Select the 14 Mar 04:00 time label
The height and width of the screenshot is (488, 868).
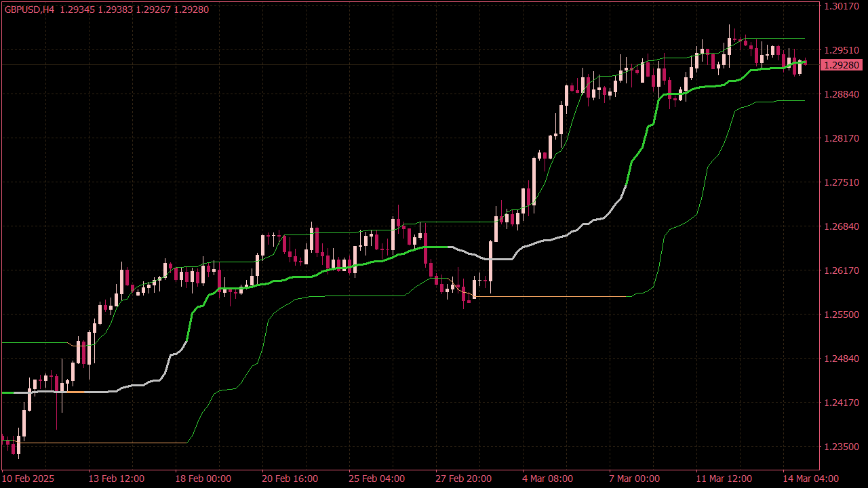(x=811, y=479)
